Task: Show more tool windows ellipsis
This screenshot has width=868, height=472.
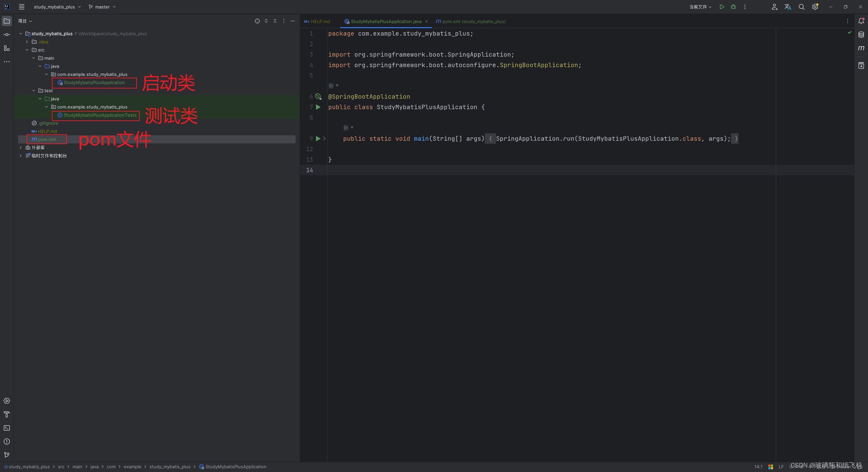Action: 7,62
